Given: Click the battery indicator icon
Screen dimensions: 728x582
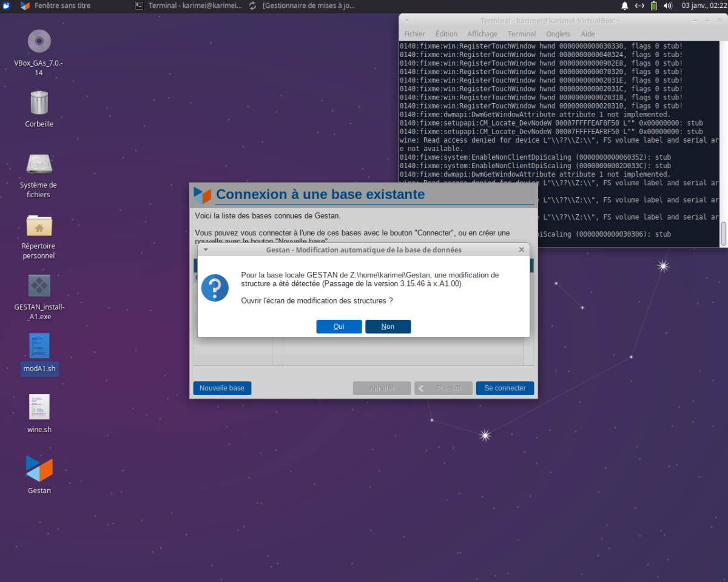Looking at the screenshot, I should [654, 5].
